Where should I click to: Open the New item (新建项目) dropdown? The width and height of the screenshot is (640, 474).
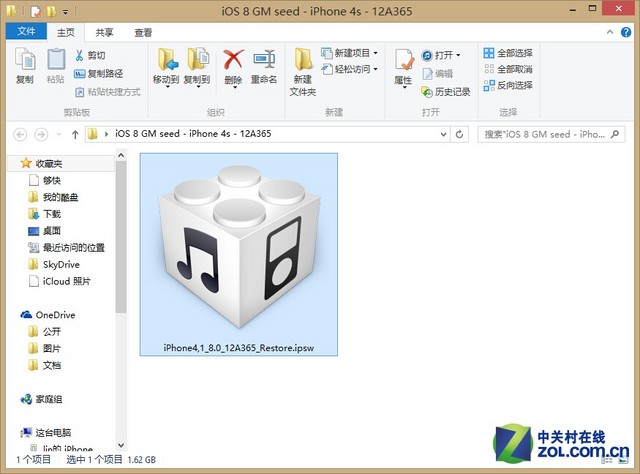coord(349,53)
